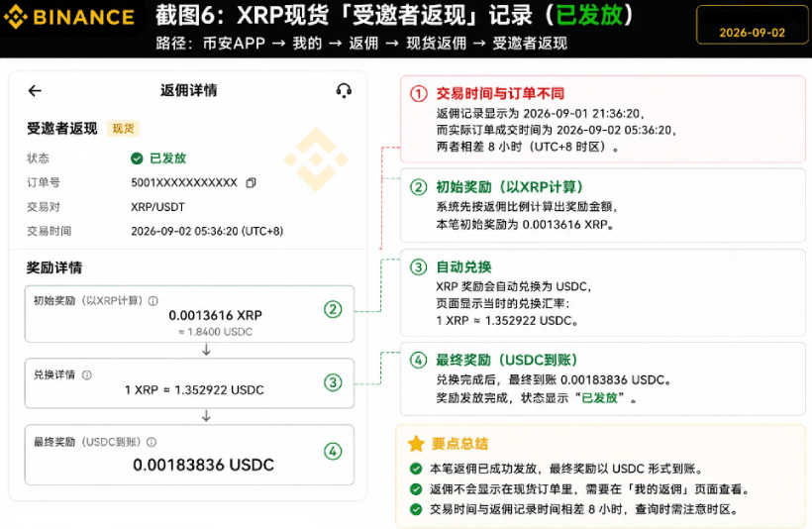Click the trading pair value XRP/USDT

pos(157,207)
